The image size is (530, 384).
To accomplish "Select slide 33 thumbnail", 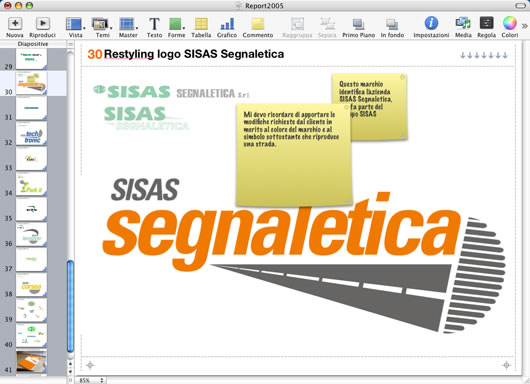I will point(31,159).
